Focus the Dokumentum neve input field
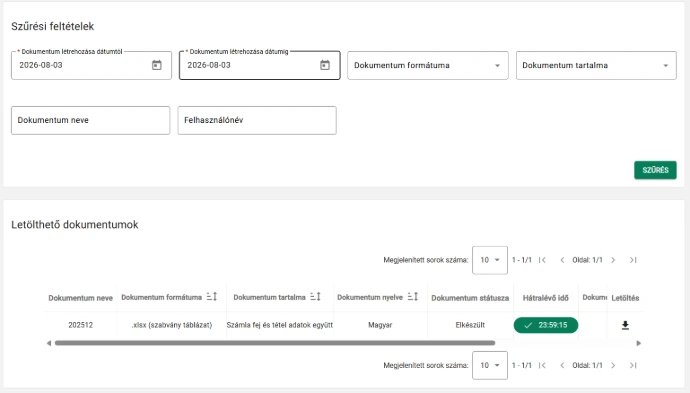 (91, 120)
